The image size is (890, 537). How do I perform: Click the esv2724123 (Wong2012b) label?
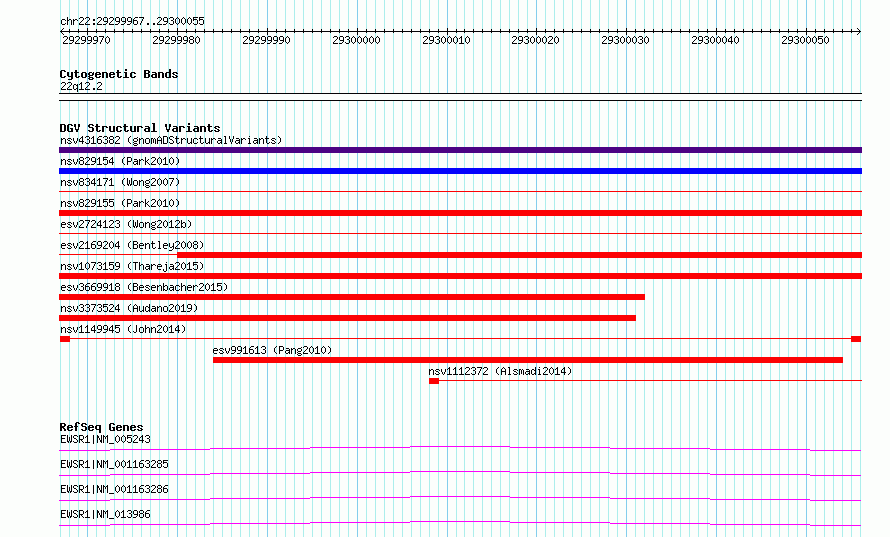pyautogui.click(x=126, y=224)
